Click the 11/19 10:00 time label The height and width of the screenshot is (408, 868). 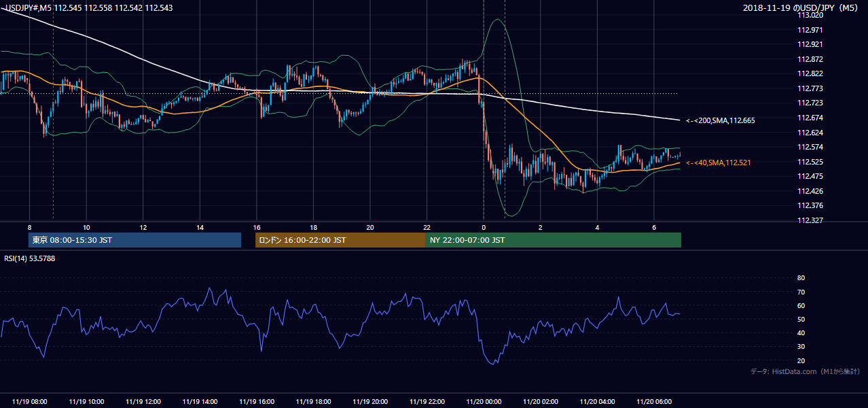coord(87,402)
